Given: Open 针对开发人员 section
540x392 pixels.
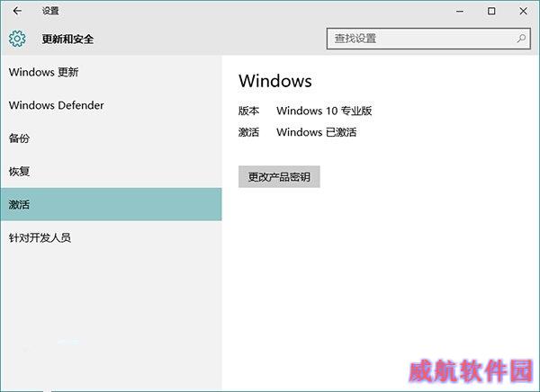Looking at the screenshot, I should point(111,237).
